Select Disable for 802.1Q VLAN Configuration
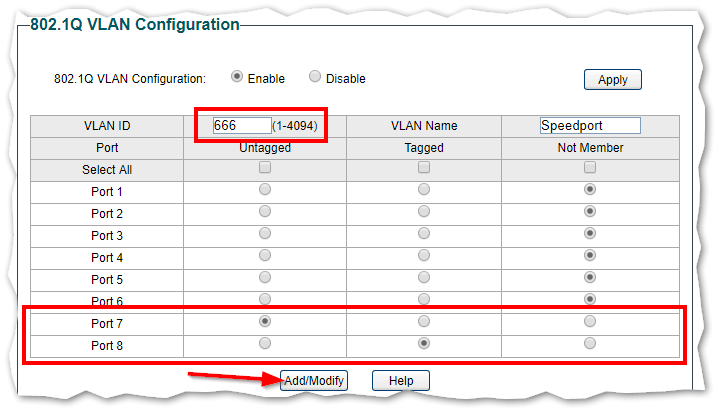 (x=315, y=77)
